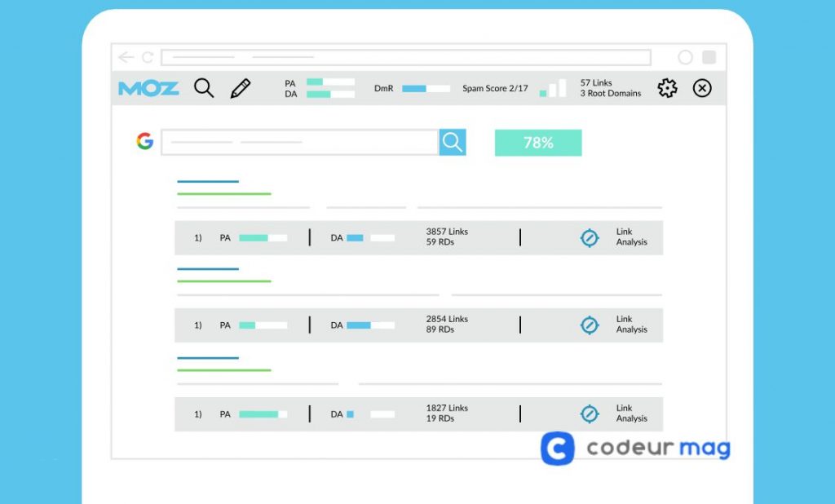Viewport: 835px width, 504px height.
Task: Click the Google logo
Action: (x=145, y=141)
